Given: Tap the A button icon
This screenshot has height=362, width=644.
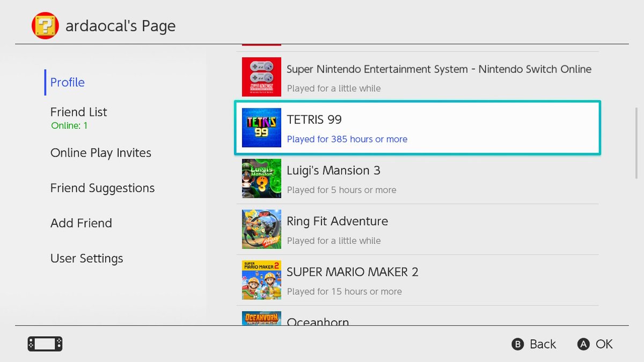Looking at the screenshot, I should (x=583, y=344).
